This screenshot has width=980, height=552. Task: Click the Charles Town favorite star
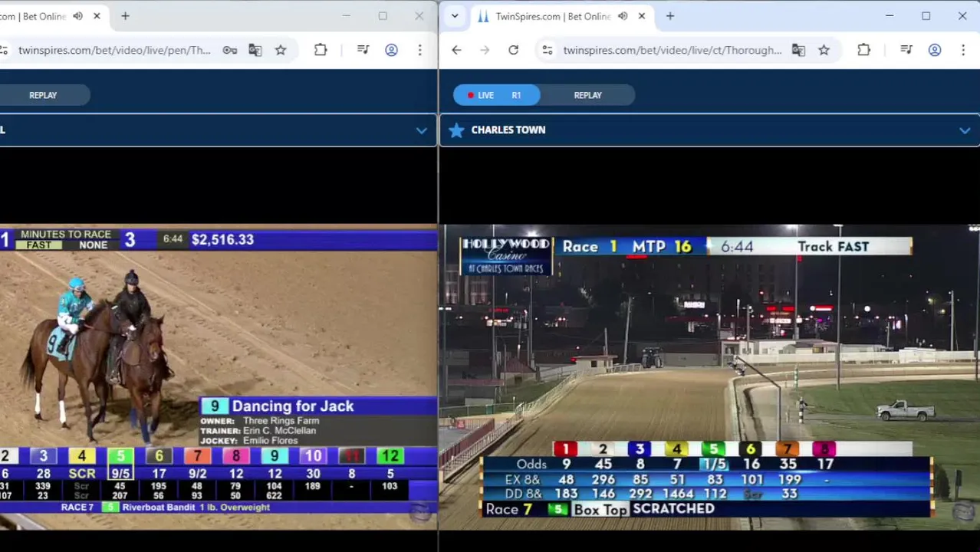click(x=456, y=130)
